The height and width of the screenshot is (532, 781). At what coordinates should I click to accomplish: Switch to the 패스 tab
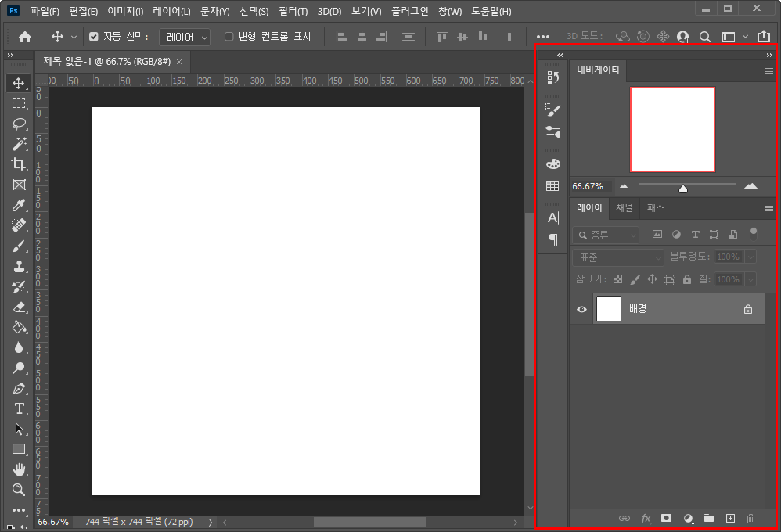(656, 208)
